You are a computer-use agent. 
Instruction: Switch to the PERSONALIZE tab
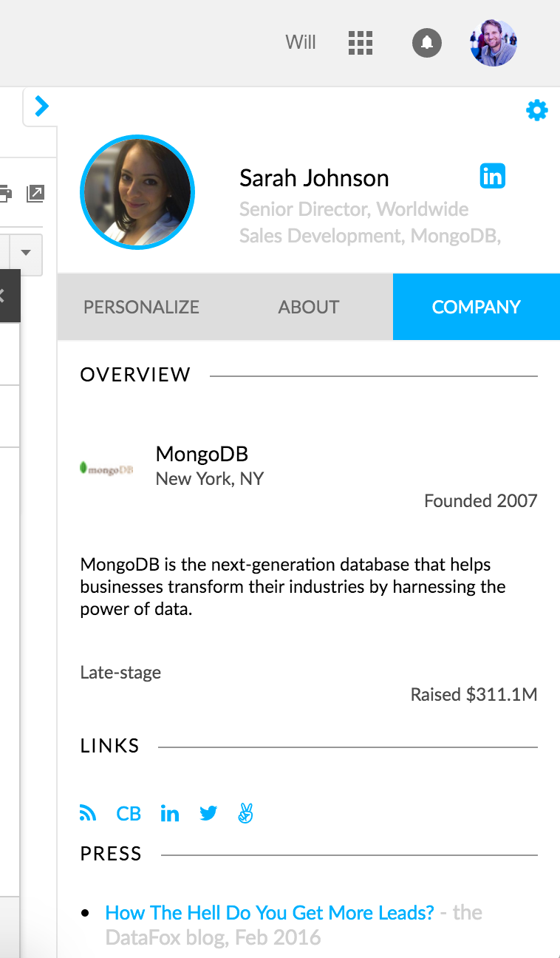141,308
